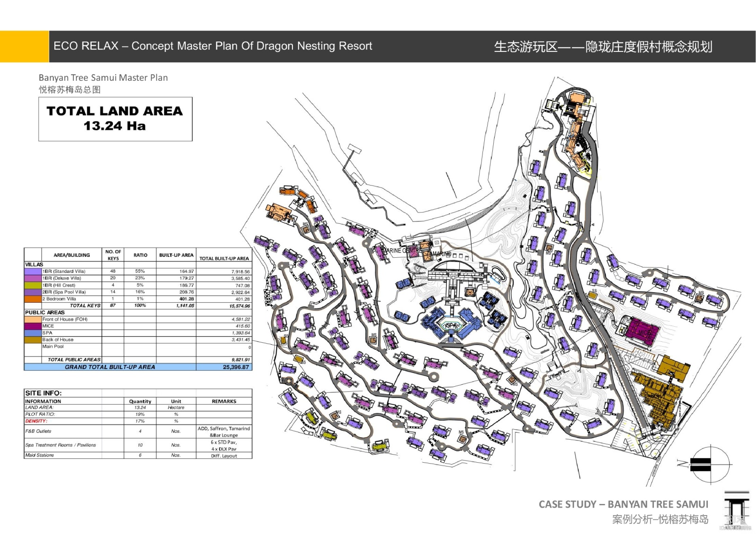Viewport: 756px width, 534px height.
Task: Click the '悦榕苏梅岛总图' subtitle text
Action: pyautogui.click(x=69, y=90)
